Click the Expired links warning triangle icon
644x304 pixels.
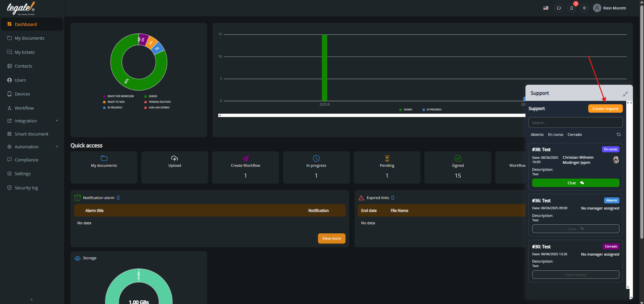click(361, 198)
